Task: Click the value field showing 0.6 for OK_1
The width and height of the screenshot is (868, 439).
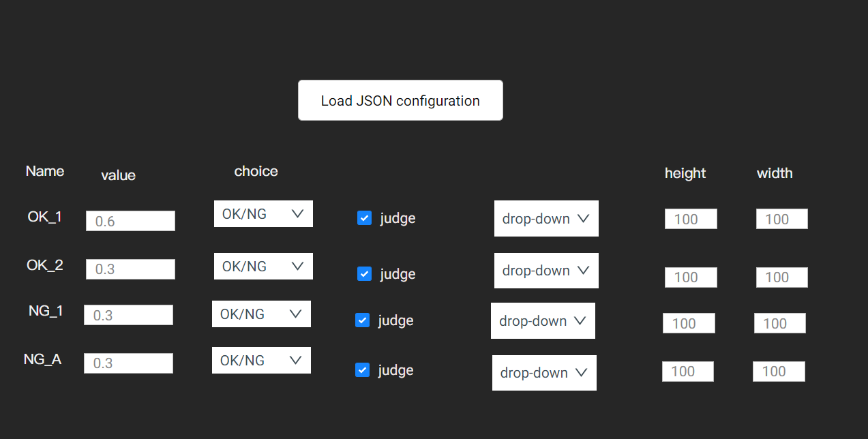Action: tap(130, 220)
